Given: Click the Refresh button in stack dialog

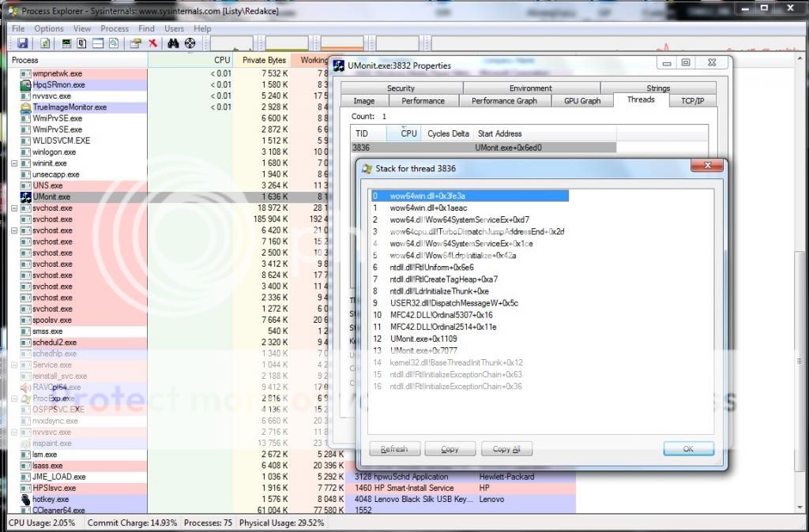Looking at the screenshot, I should [395, 449].
